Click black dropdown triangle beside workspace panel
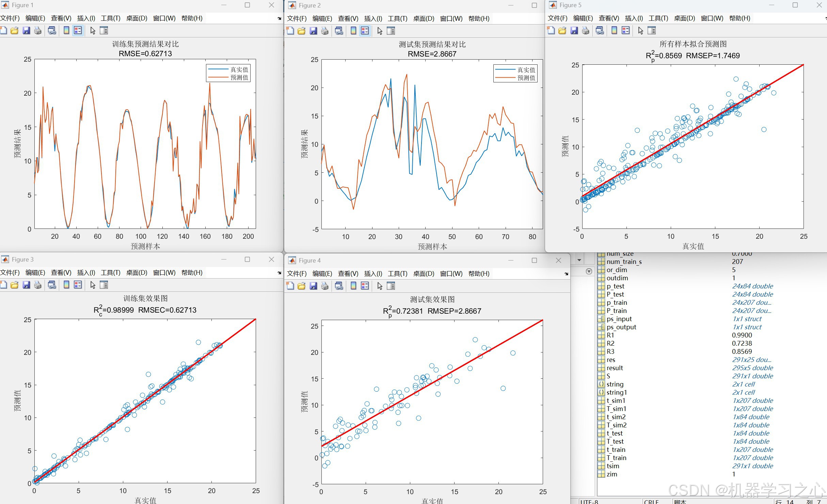The width and height of the screenshot is (827, 504). click(579, 260)
